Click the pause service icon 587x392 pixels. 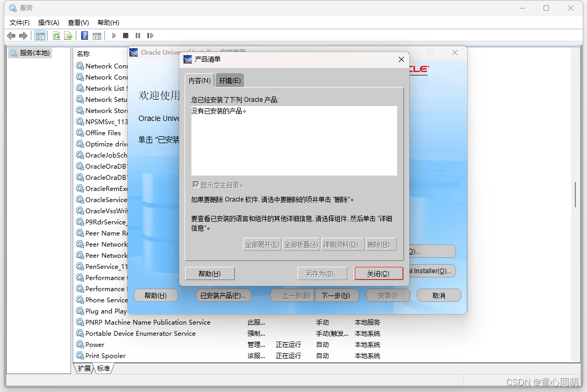point(138,36)
